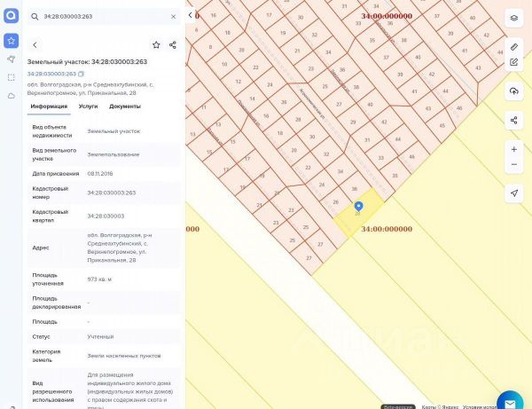Open the Условия использования link on the map
This screenshot has width=532, height=409.
pyautogui.click(x=480, y=406)
